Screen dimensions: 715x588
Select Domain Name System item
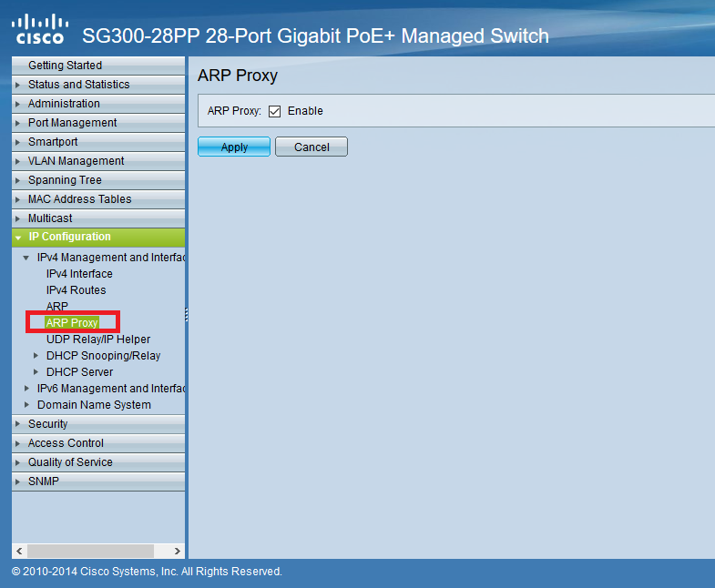pyautogui.click(x=94, y=405)
